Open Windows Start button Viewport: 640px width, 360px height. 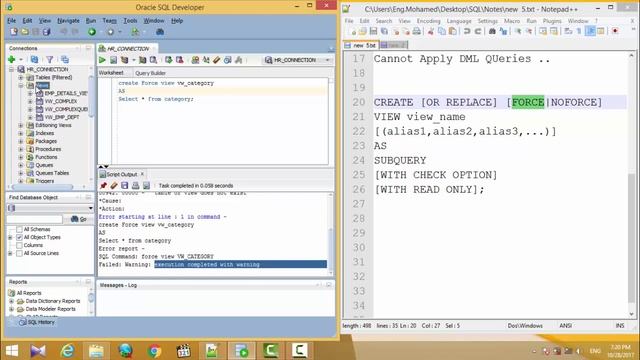tap(12, 351)
